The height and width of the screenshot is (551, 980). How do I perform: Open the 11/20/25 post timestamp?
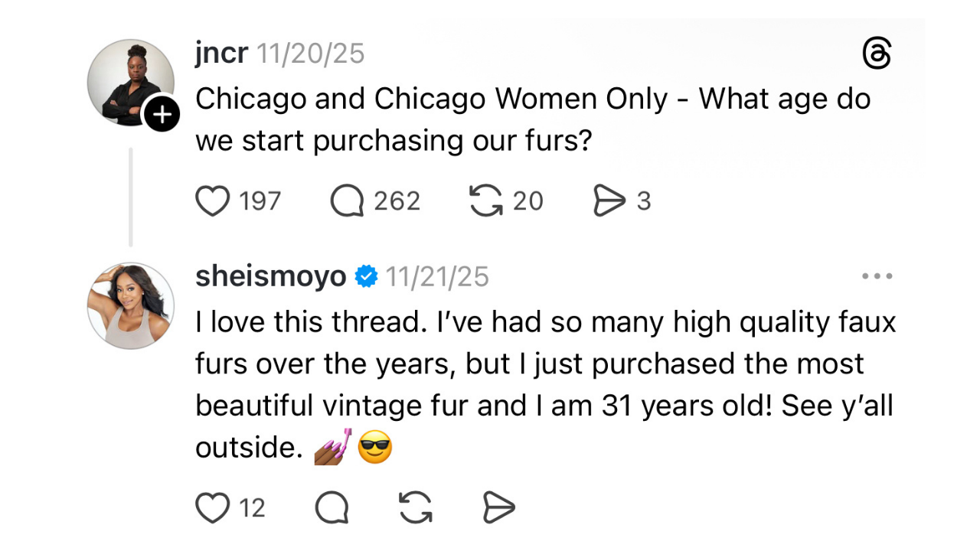click(310, 54)
